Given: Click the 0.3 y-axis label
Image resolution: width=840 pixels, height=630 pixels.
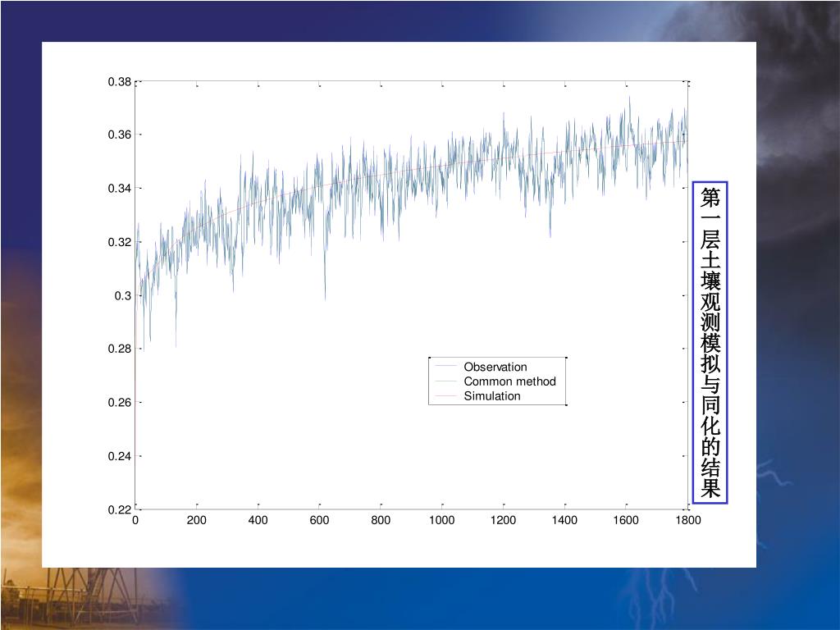Looking at the screenshot, I should click(x=123, y=295).
